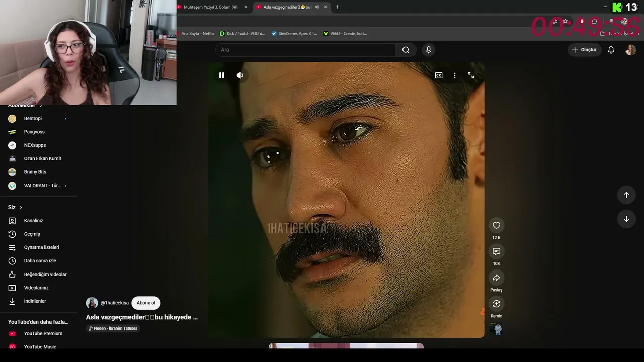Click the Remix icon
Screen dimensions: 644x362
(x=496, y=304)
